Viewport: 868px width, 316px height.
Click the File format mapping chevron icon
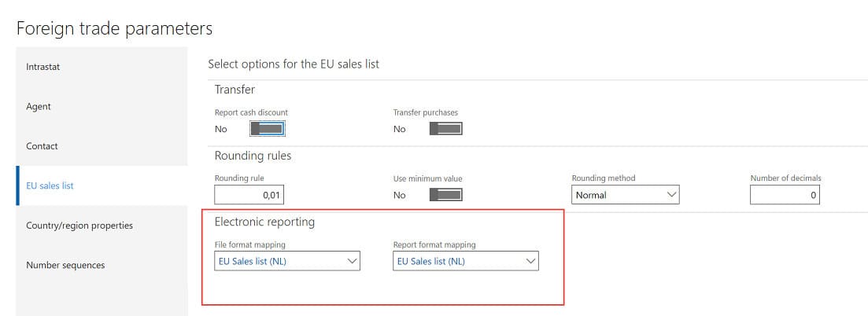[352, 262]
